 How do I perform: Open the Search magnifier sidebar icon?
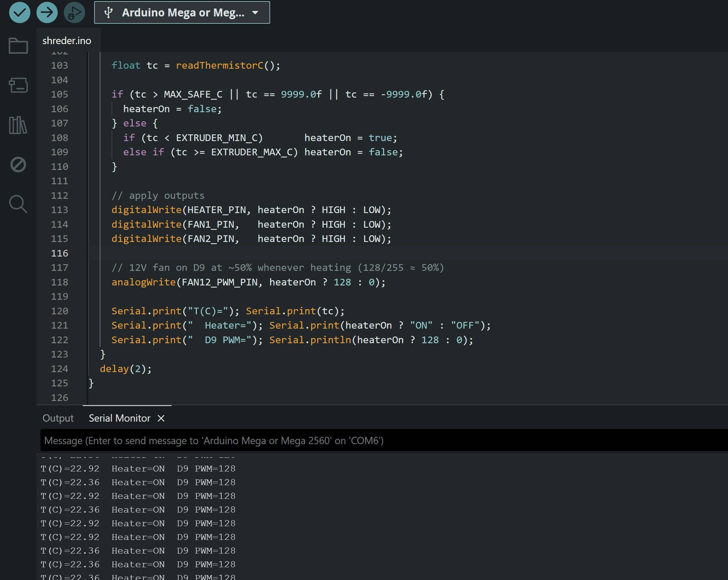18,204
